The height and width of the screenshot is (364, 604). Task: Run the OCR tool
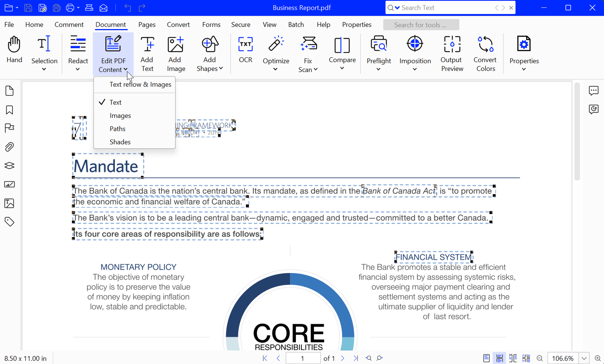coord(245,50)
